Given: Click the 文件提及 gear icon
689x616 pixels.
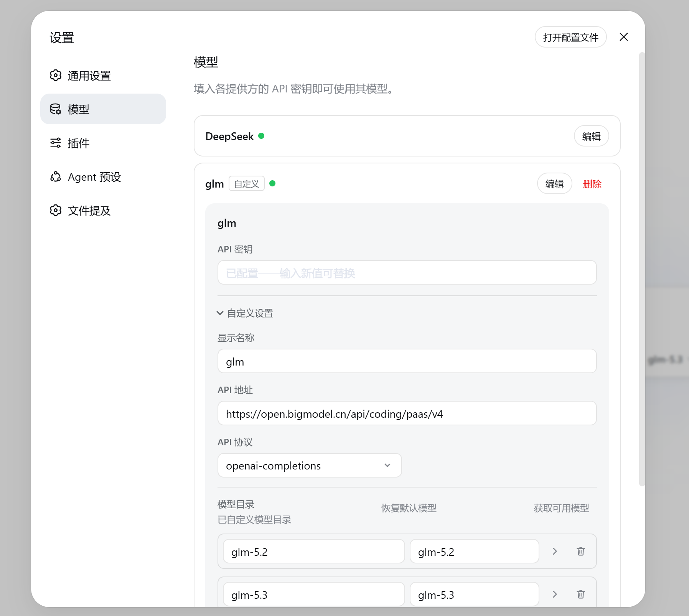Looking at the screenshot, I should (x=56, y=211).
